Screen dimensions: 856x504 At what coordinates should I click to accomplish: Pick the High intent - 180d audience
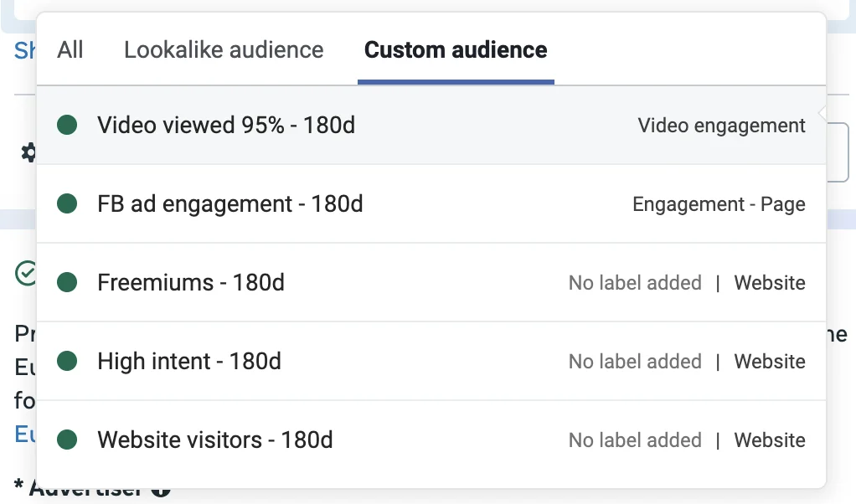point(431,361)
